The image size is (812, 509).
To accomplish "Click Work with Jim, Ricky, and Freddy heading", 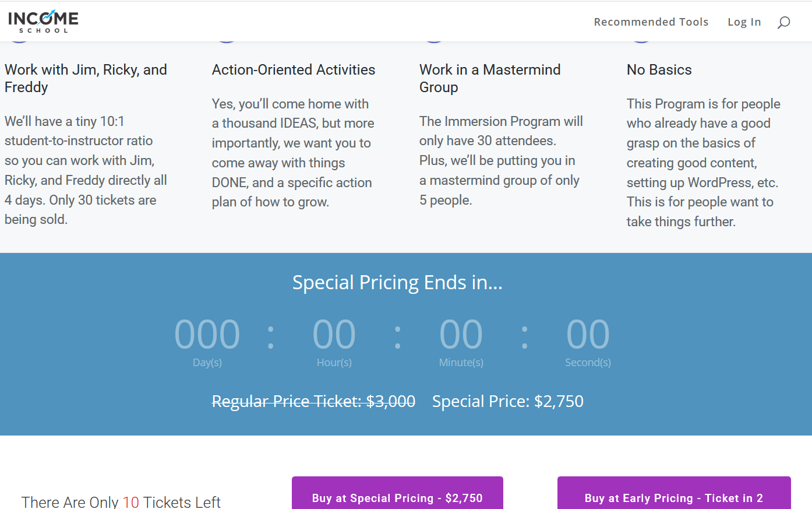I will click(86, 78).
